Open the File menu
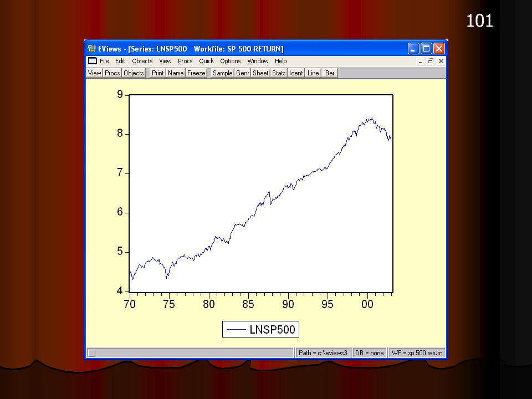532x399 pixels. pyautogui.click(x=104, y=61)
